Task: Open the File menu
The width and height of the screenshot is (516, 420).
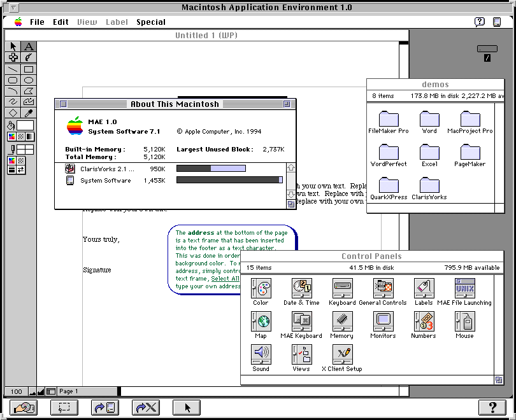Action: pos(37,22)
